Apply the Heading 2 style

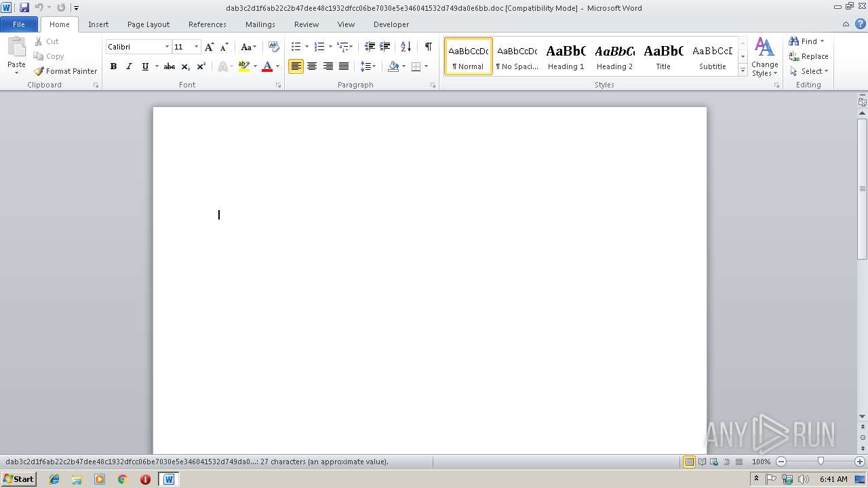click(614, 56)
